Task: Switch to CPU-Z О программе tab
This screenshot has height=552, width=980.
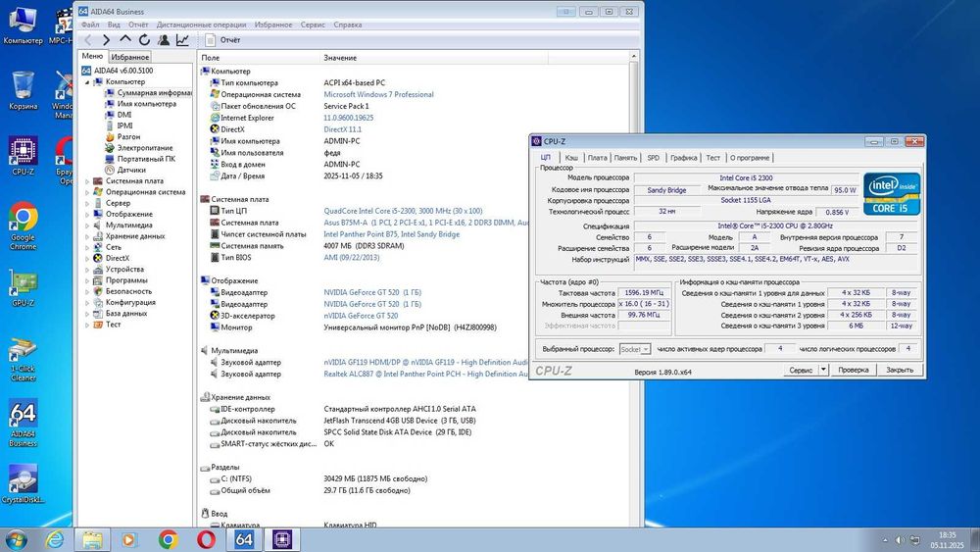Action: tap(750, 158)
